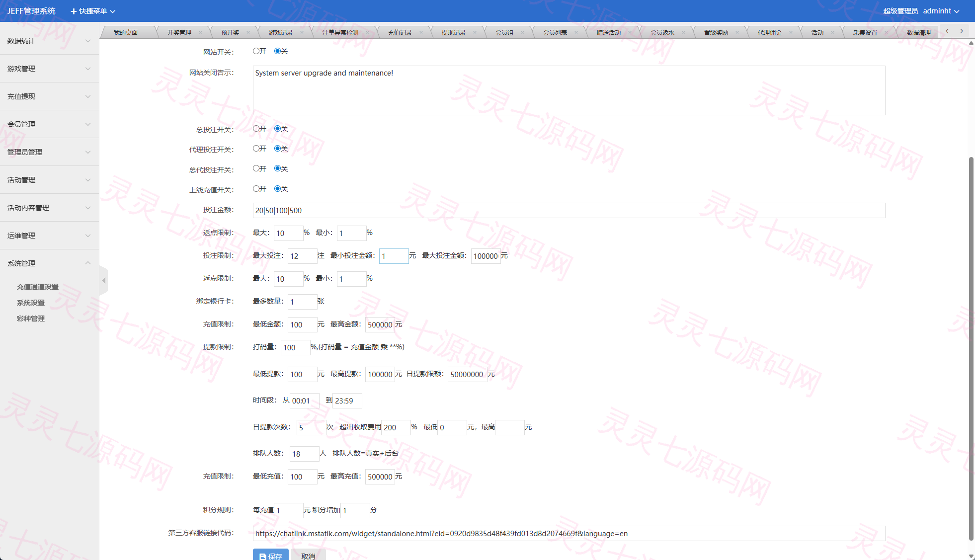
Task: Open 系统设置 in the sidebar
Action: [31, 303]
